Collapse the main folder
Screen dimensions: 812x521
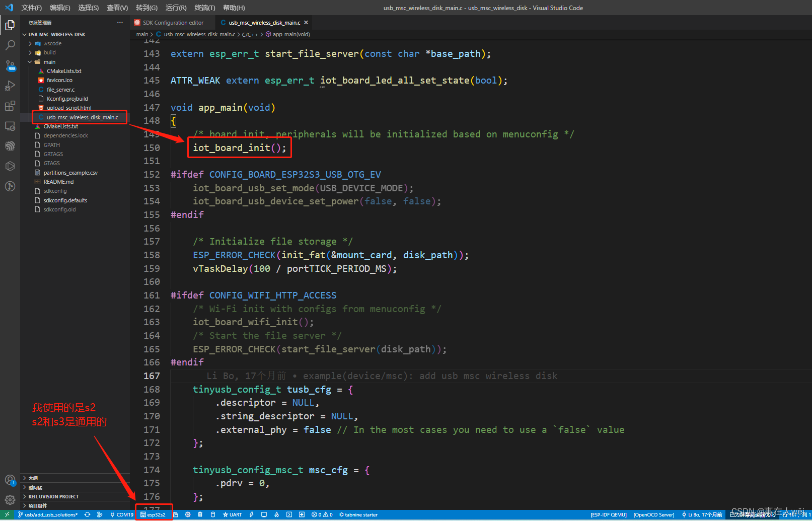coord(75,62)
